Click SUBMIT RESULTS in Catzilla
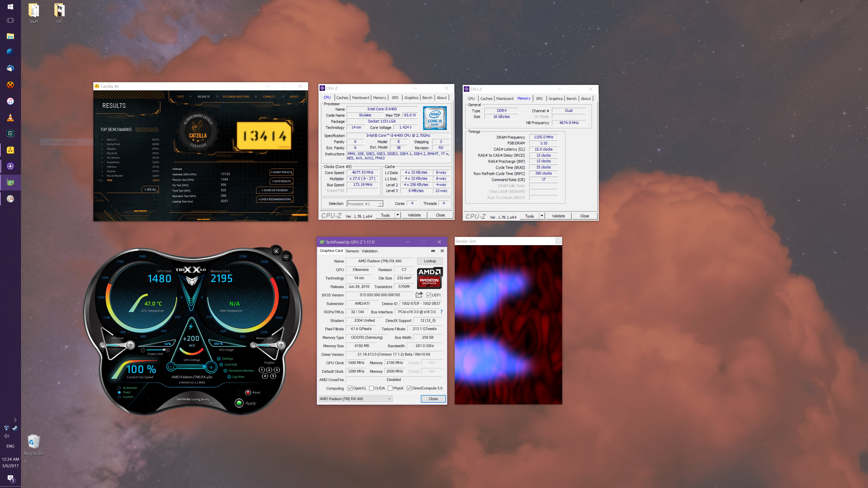Viewport: 868px width, 488px height. click(x=282, y=172)
